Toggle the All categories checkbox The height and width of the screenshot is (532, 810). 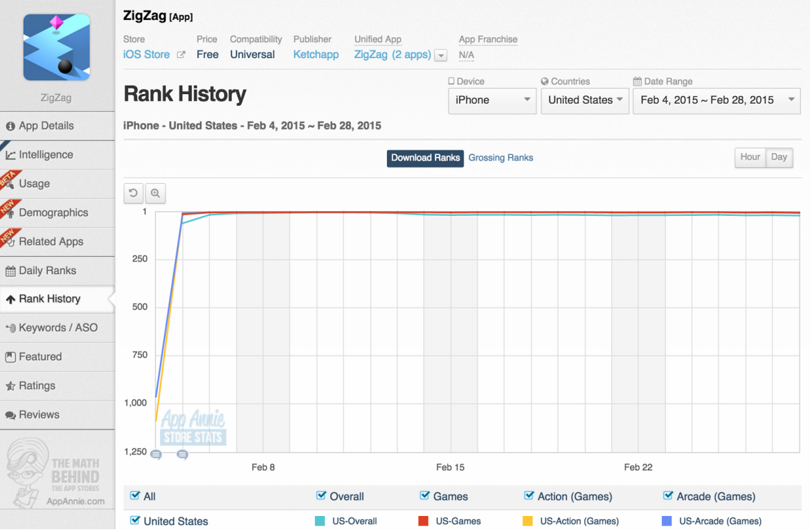click(135, 495)
